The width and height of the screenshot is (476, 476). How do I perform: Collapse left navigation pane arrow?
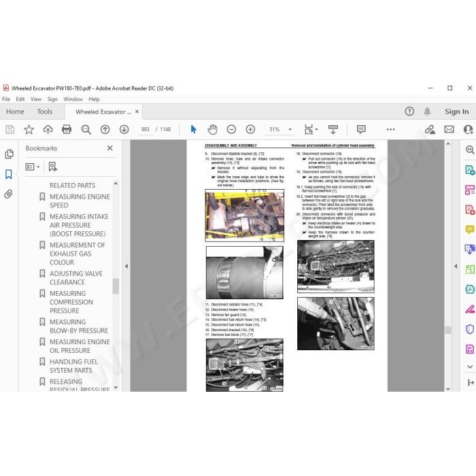click(126, 267)
